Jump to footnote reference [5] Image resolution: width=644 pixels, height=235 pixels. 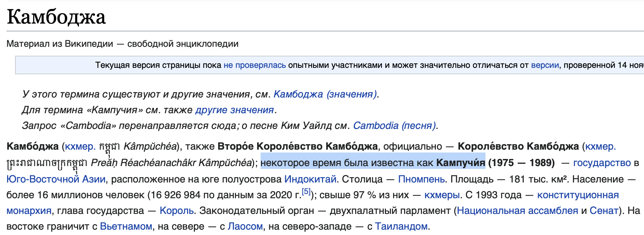coord(306,192)
